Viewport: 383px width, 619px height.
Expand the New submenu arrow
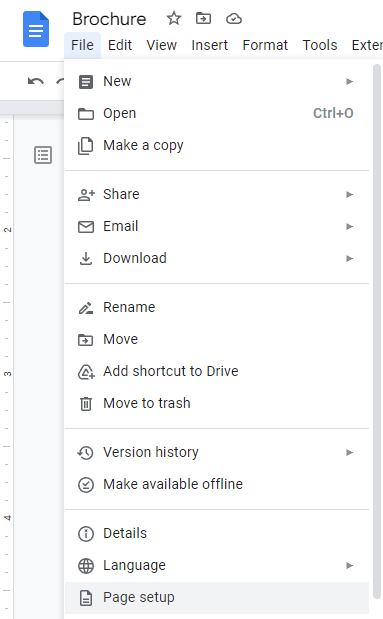tap(349, 82)
